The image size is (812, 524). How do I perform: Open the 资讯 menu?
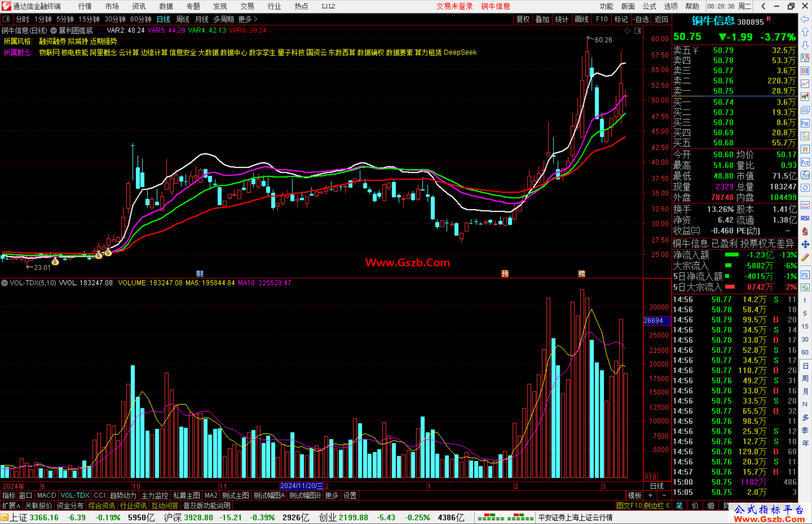point(139,6)
